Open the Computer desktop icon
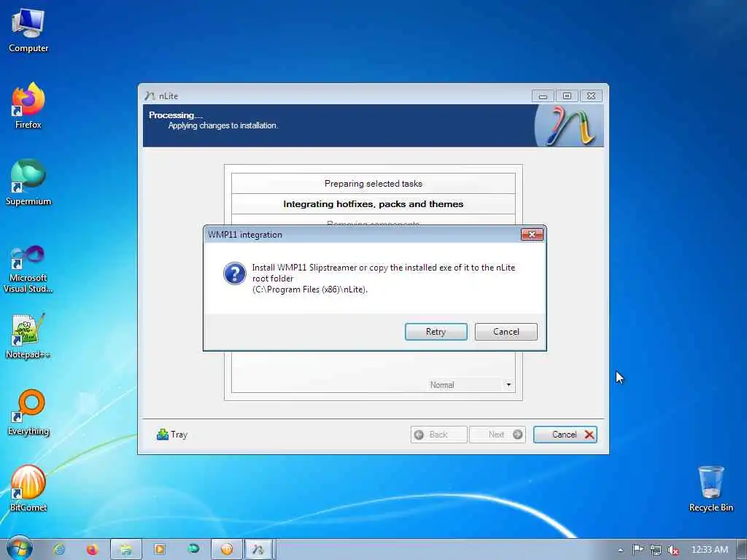 coord(28,31)
